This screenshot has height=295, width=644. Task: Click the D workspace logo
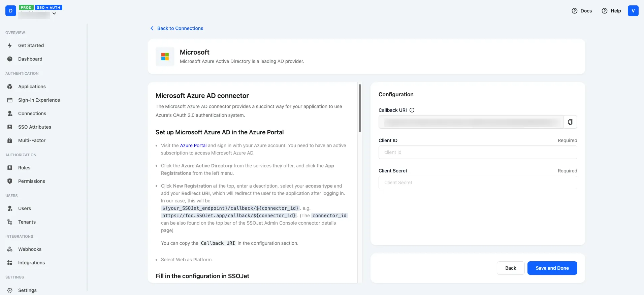point(11,11)
